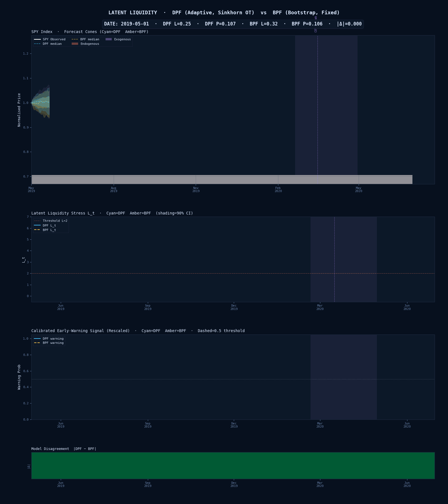
Task: Select the BPF L_t legend line
Action: coord(37,230)
